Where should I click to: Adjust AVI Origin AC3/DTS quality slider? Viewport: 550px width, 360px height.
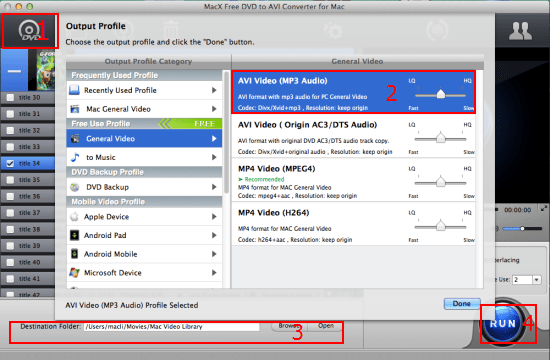[x=441, y=138]
